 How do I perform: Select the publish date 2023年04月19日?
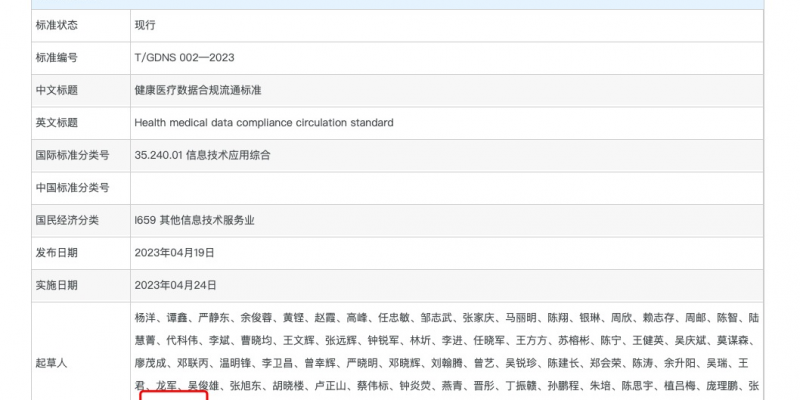174,253
